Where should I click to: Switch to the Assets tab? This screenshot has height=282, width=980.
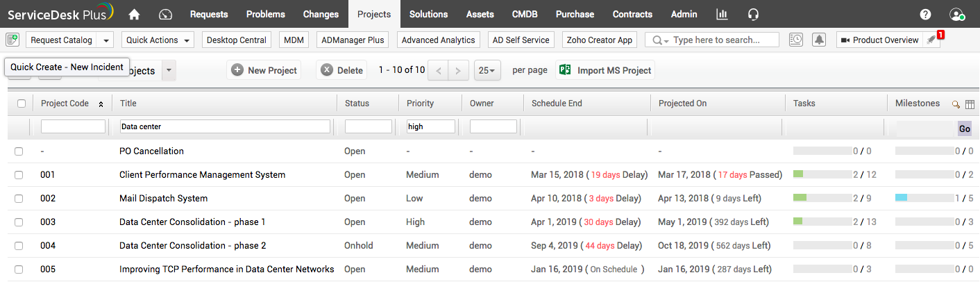tap(480, 14)
